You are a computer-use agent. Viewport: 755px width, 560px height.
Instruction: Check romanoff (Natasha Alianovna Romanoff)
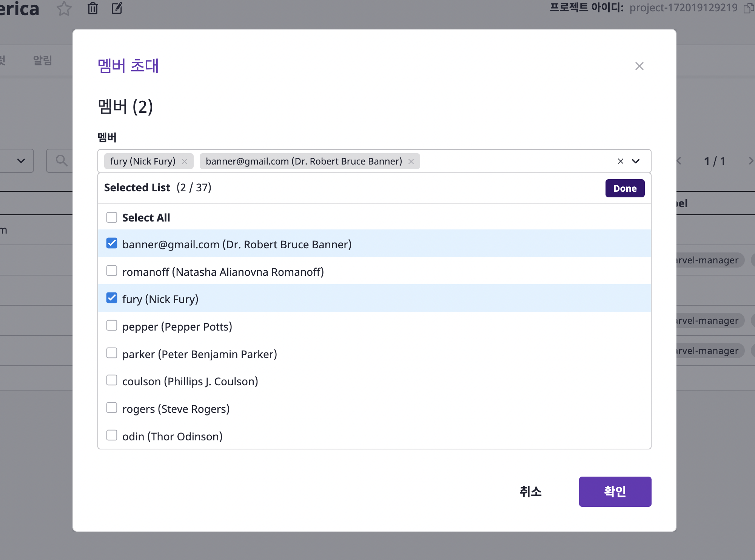click(112, 271)
